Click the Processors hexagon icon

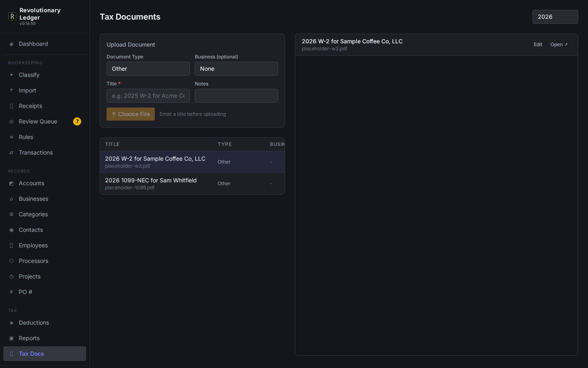click(11, 261)
